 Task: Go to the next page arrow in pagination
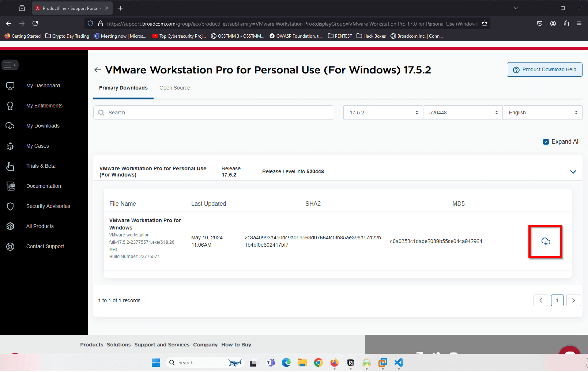tap(574, 300)
